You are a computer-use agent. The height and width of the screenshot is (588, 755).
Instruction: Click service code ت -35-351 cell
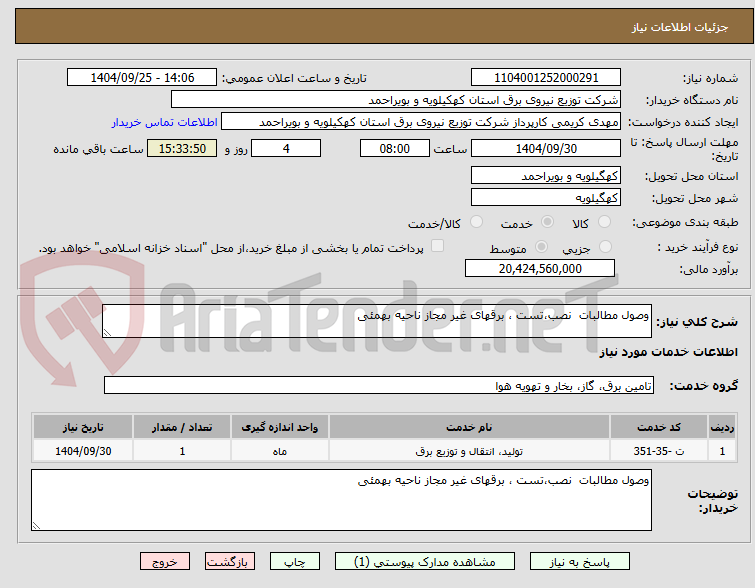pyautogui.click(x=659, y=451)
